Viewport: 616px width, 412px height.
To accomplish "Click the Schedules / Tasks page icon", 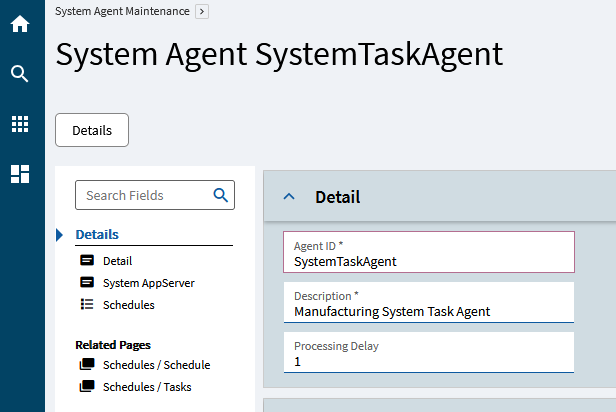I will point(87,386).
